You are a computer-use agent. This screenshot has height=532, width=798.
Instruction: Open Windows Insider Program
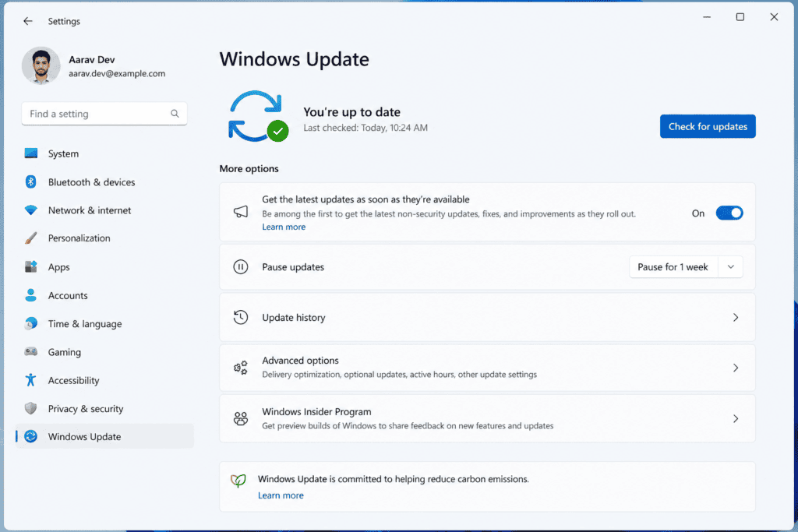click(x=487, y=418)
